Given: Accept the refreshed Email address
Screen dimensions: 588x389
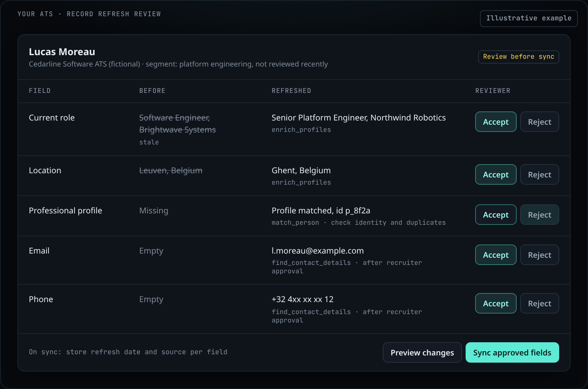Looking at the screenshot, I should tap(496, 255).
